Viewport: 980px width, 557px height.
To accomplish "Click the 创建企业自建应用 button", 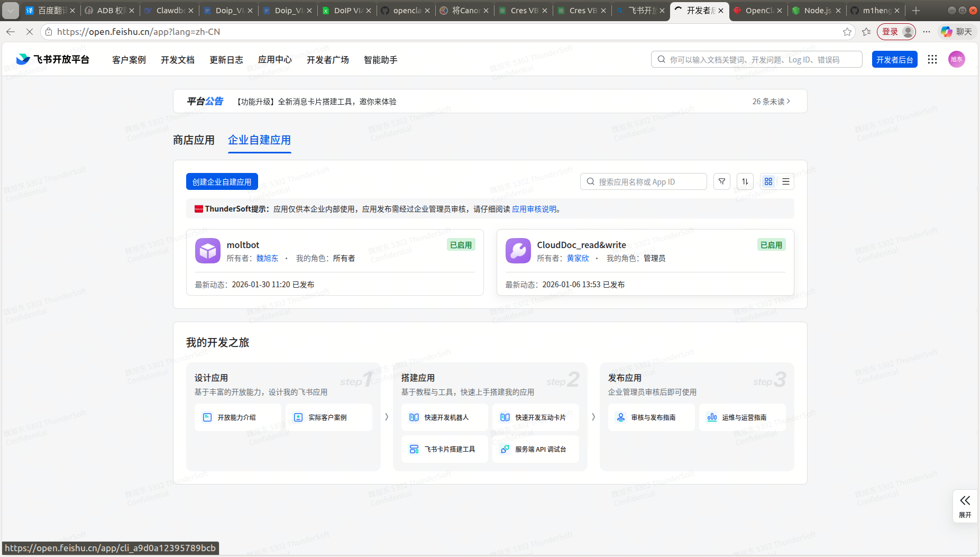I will [x=222, y=181].
